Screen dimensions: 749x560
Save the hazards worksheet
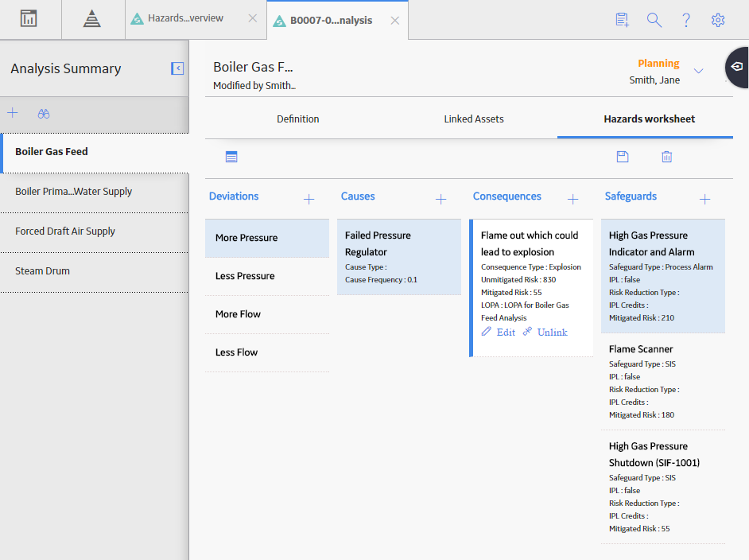(x=623, y=157)
